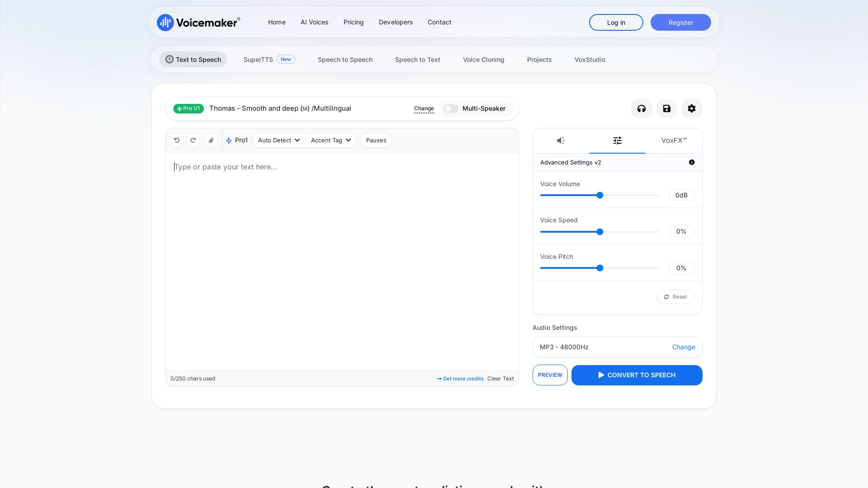Image resolution: width=868 pixels, height=488 pixels.
Task: Open the Voice Cloning tab
Action: [483, 60]
